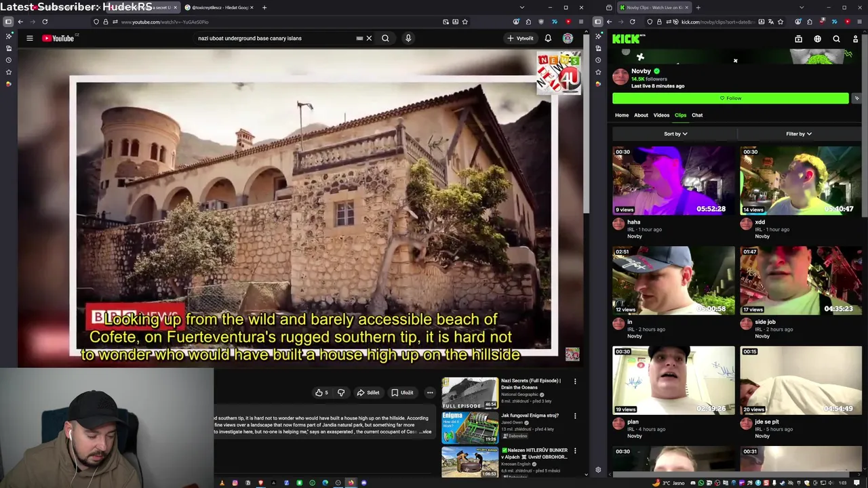Open options menu for HITLERŮV BUNKER video
Viewport: 868px width, 488px height.
[x=575, y=450]
